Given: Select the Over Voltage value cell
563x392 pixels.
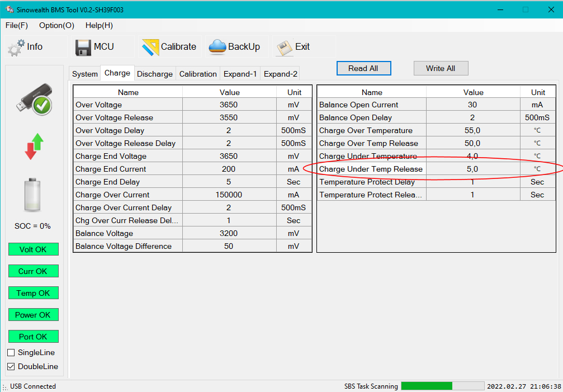Looking at the screenshot, I should [229, 105].
